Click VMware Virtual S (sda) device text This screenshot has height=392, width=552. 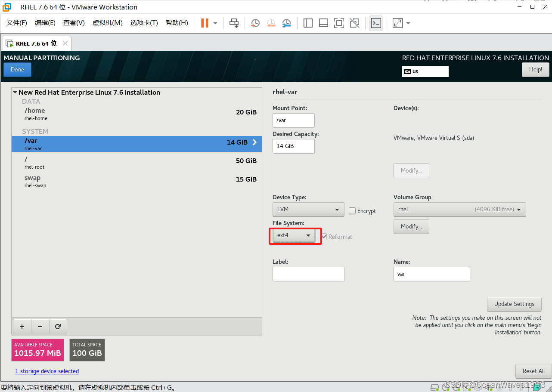point(434,138)
